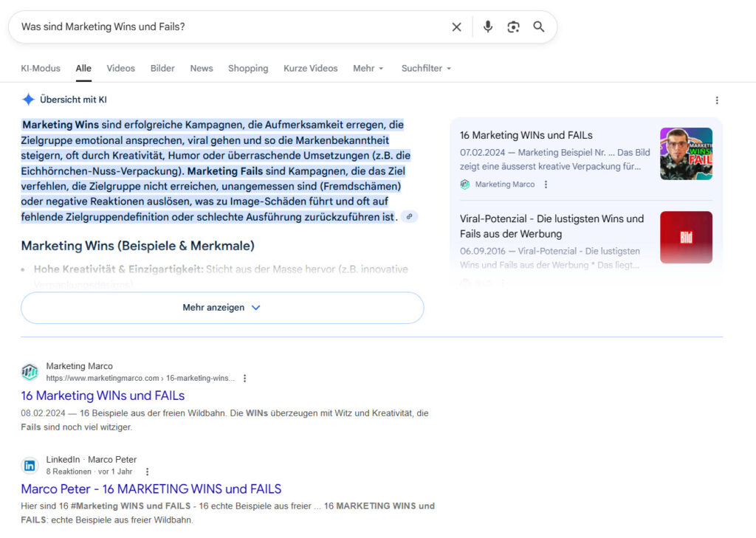This screenshot has width=756, height=538.
Task: Open the Suchfilter dropdown
Action: tap(425, 68)
